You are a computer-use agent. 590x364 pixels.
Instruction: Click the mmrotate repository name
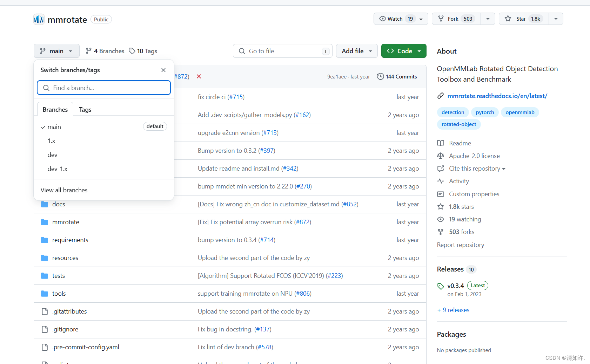67,20
